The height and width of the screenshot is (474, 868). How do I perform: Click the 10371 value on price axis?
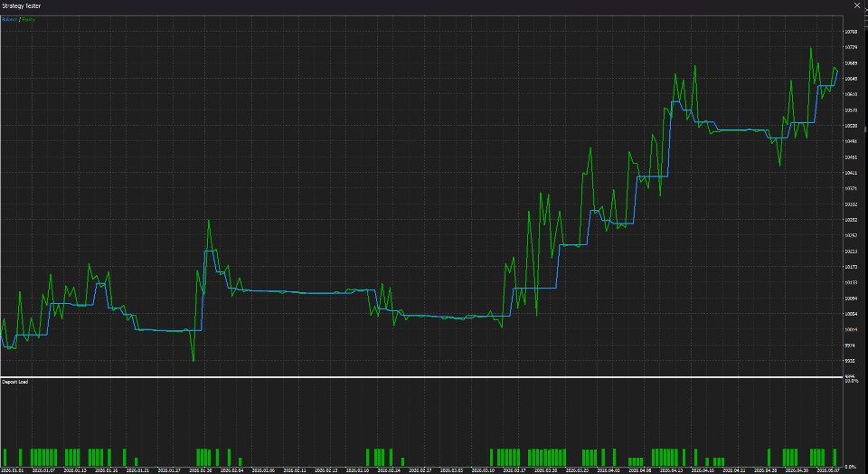tap(851, 188)
